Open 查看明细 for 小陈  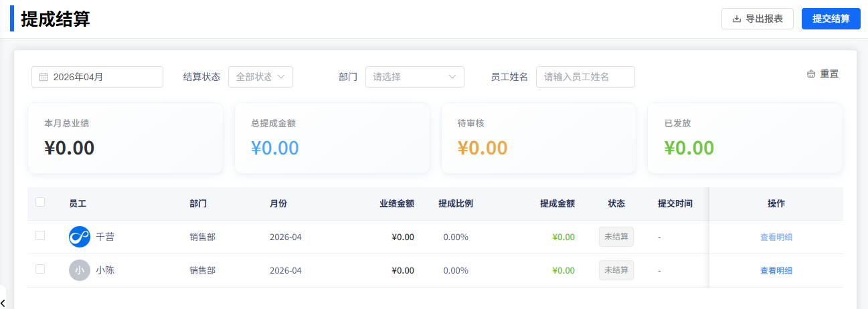[776, 270]
